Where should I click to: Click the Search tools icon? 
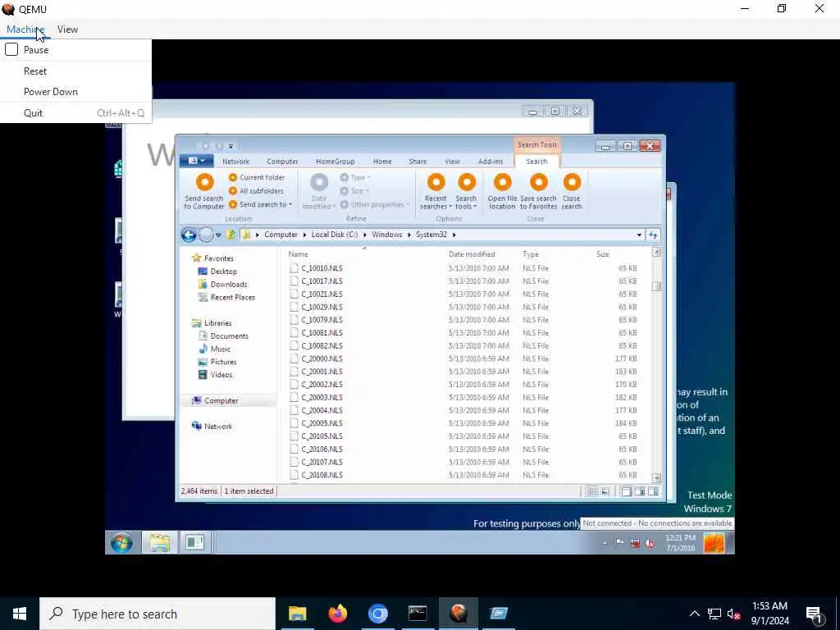[467, 182]
